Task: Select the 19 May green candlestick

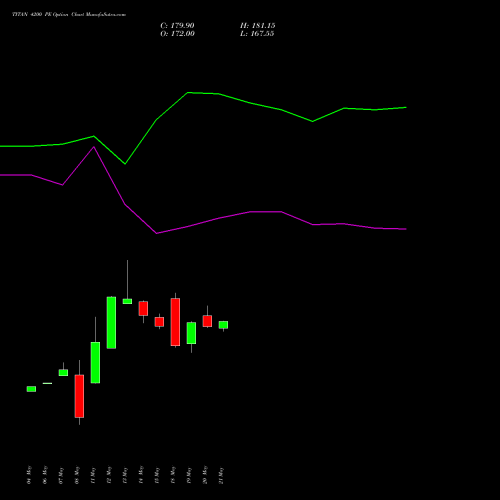Action: click(x=191, y=333)
